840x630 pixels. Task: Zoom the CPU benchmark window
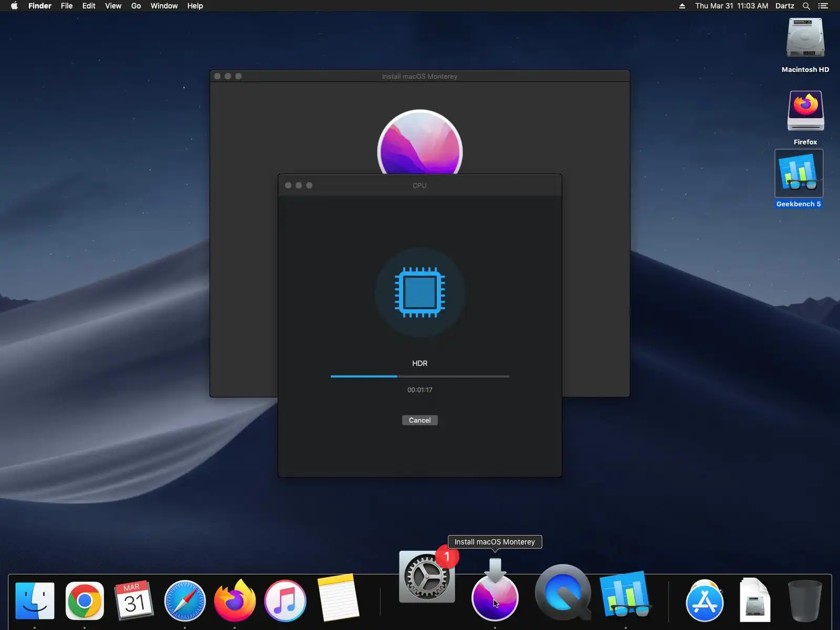point(309,185)
